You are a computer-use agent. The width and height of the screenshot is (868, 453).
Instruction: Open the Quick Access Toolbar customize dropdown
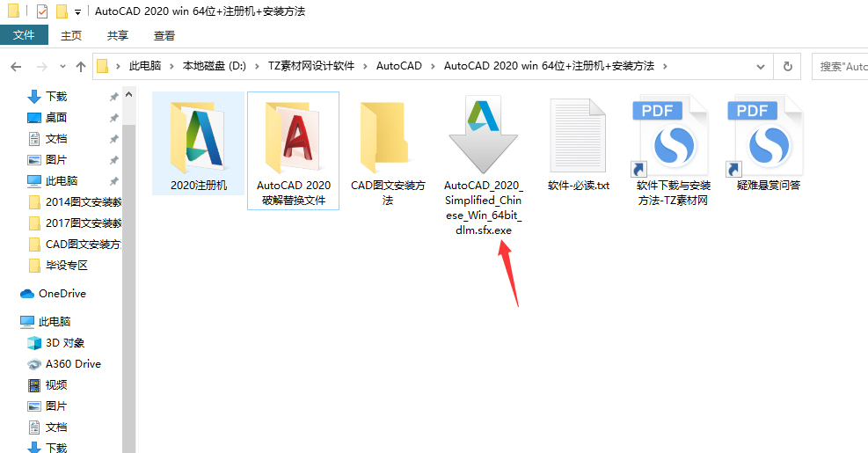tap(77, 11)
